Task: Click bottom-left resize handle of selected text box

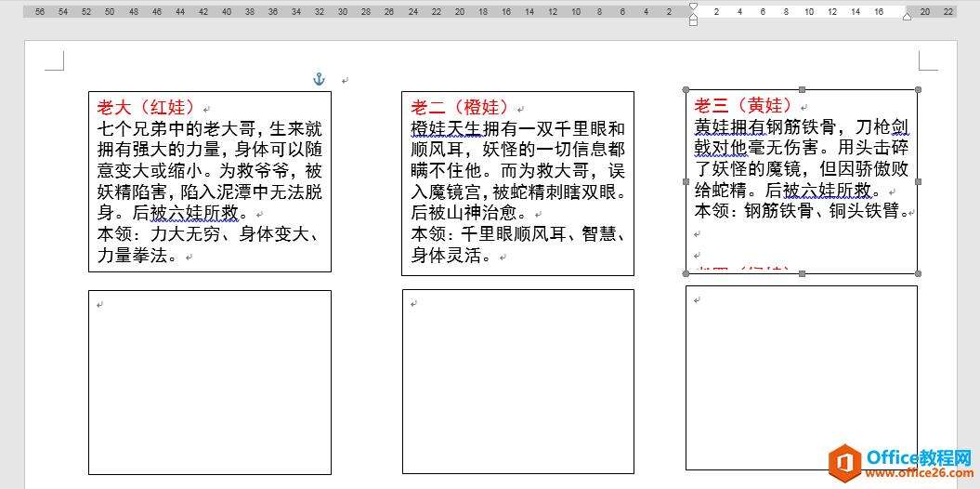Action: tap(686, 273)
